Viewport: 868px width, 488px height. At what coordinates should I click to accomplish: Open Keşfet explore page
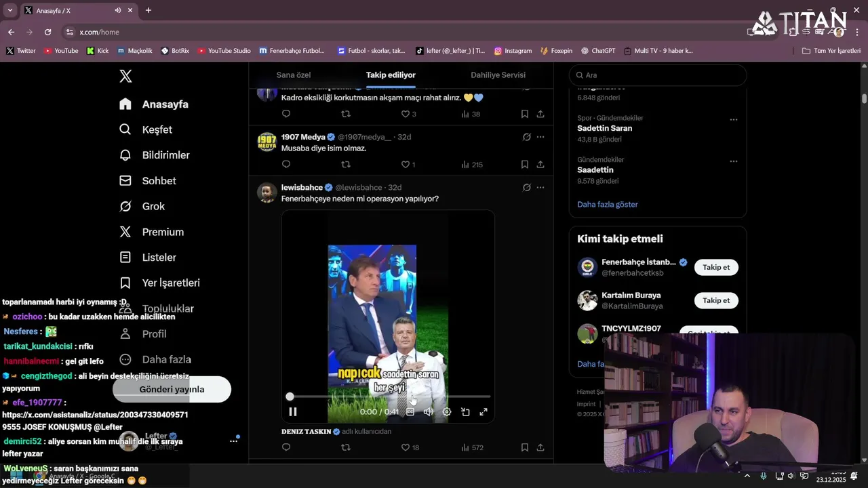point(146,129)
